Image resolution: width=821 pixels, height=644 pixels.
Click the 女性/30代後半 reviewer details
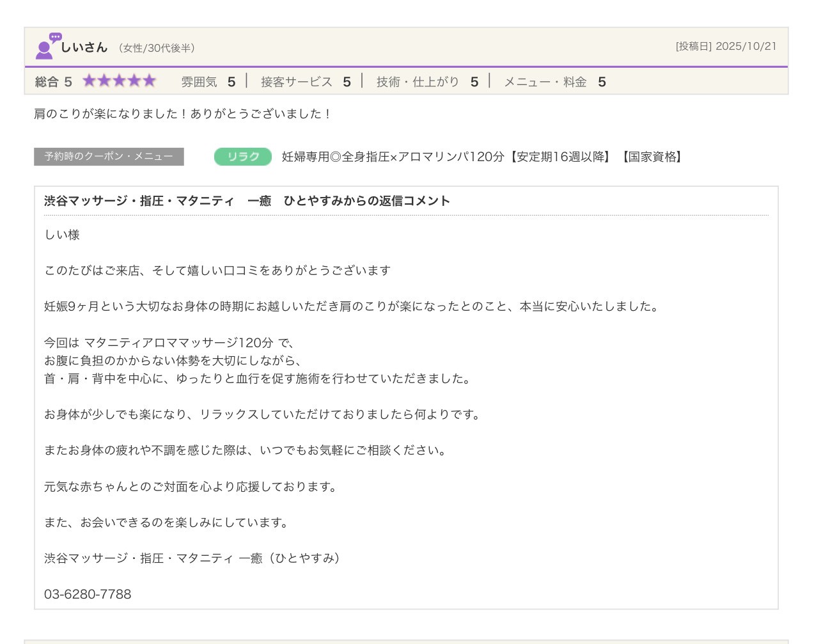pyautogui.click(x=157, y=48)
